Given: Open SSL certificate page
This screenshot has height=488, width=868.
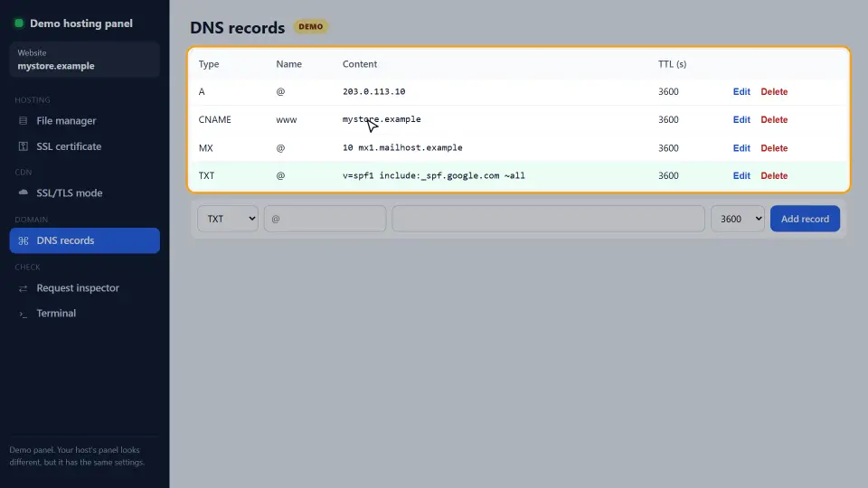Looking at the screenshot, I should [85, 146].
